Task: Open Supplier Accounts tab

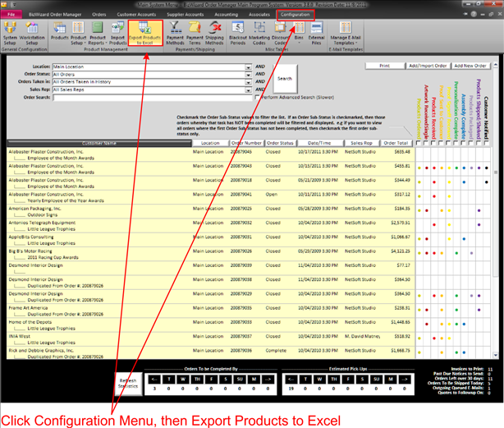Action: click(186, 15)
